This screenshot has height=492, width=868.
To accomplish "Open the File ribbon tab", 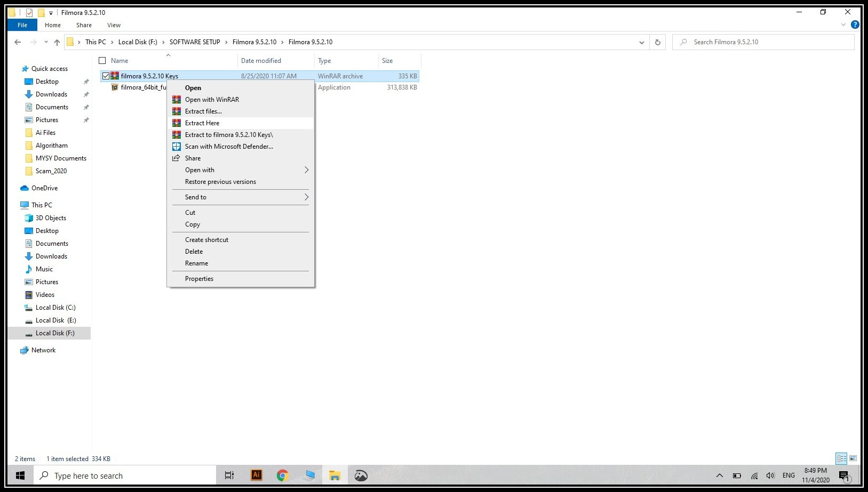I will pos(22,25).
